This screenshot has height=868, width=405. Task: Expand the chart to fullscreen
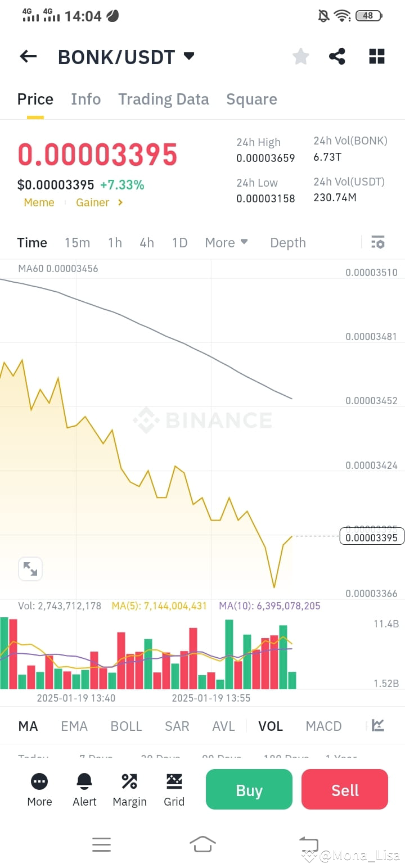click(x=30, y=569)
